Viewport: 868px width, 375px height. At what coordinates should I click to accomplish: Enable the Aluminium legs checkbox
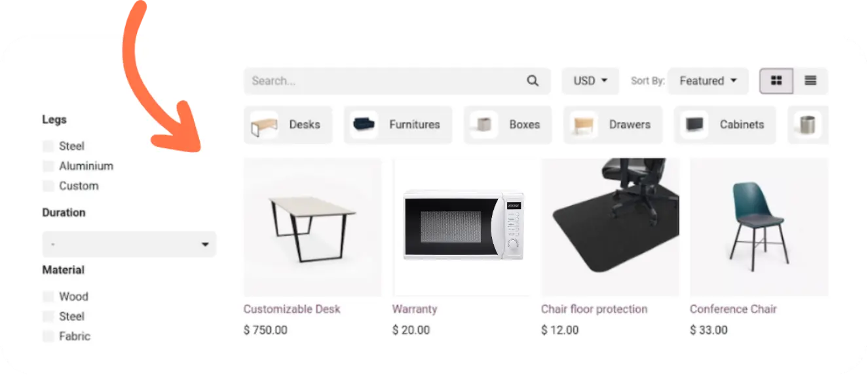[48, 166]
